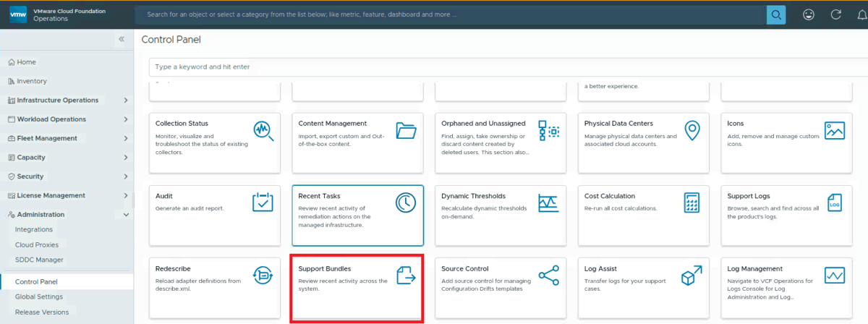Click the Collection Status monitor icon
The height and width of the screenshot is (324, 868).
click(x=263, y=131)
